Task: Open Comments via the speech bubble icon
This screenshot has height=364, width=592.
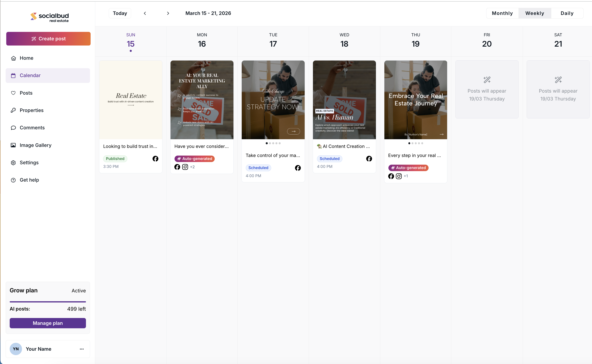Action: coord(14,128)
